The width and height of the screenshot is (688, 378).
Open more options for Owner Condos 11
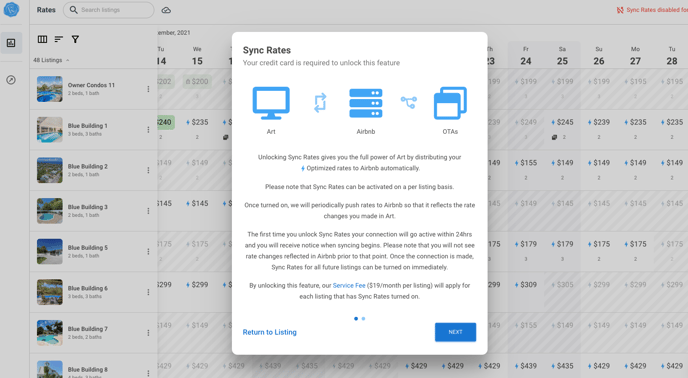tap(148, 89)
